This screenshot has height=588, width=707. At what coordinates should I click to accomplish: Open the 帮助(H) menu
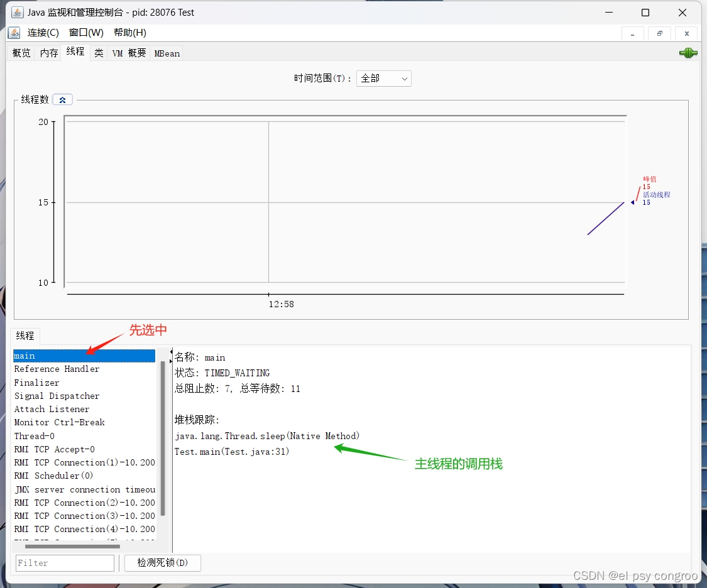(130, 33)
